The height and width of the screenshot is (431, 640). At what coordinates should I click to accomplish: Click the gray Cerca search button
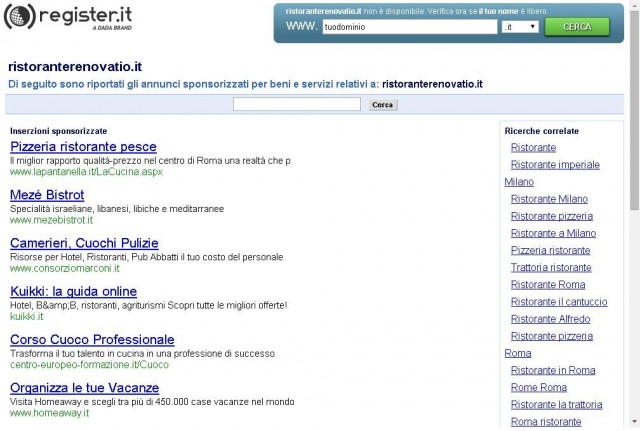pos(382,105)
